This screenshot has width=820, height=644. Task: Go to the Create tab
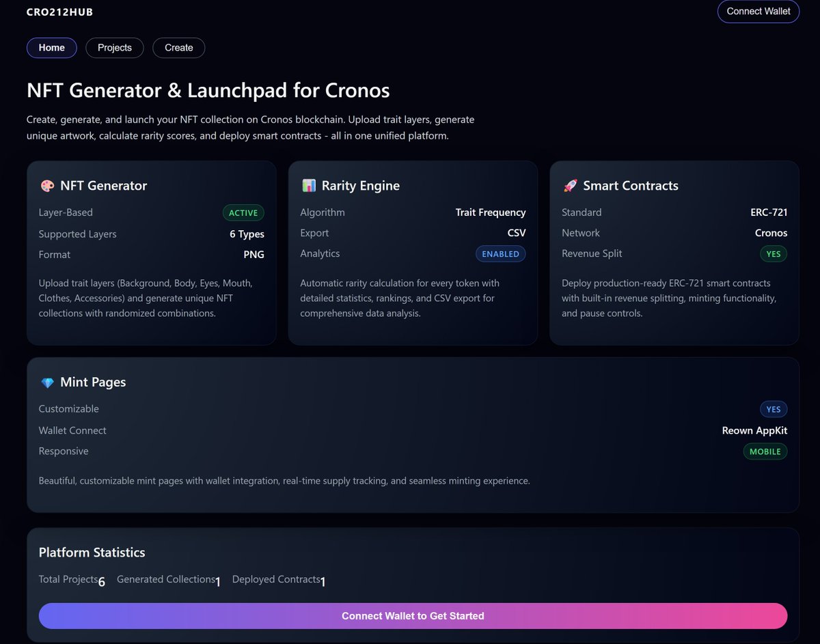coord(179,48)
